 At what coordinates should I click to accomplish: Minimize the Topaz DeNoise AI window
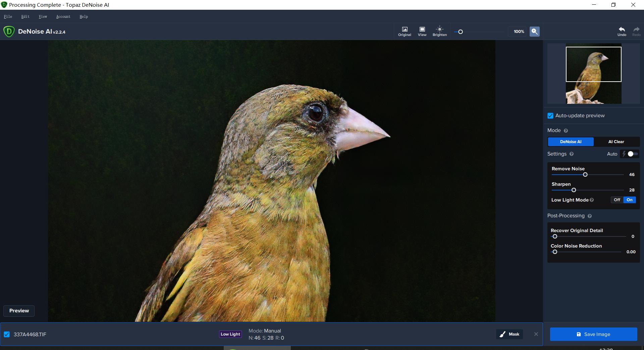594,5
